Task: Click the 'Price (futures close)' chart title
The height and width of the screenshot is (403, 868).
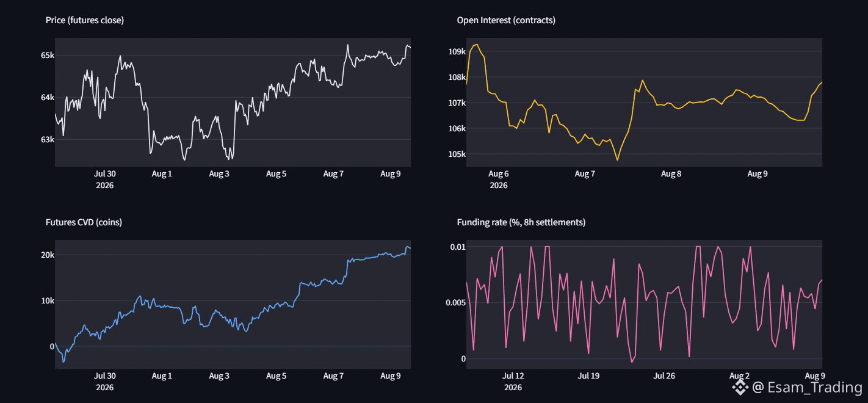Action: 85,20
